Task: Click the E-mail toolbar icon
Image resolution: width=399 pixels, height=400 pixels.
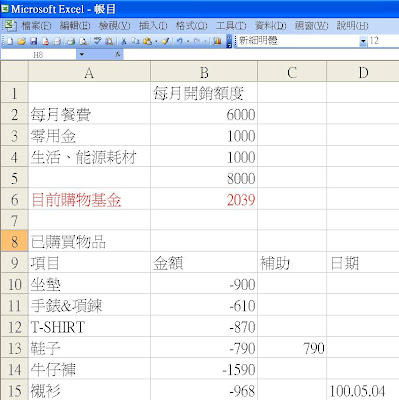Action: [x=57, y=41]
